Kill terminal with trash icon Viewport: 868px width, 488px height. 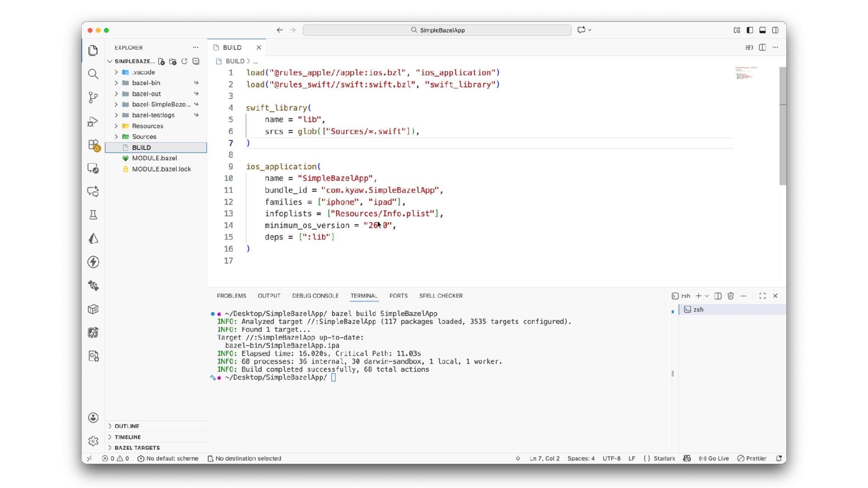(731, 296)
